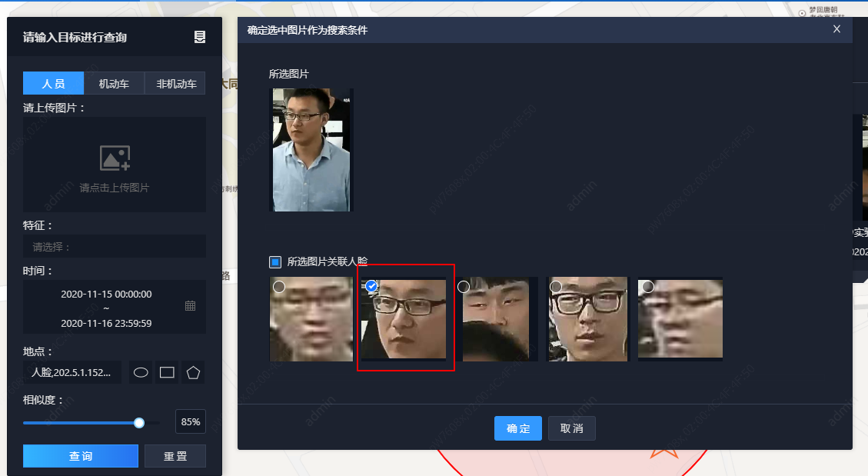Select the rectangle region drawing tool
The width and height of the screenshot is (868, 476).
(167, 372)
